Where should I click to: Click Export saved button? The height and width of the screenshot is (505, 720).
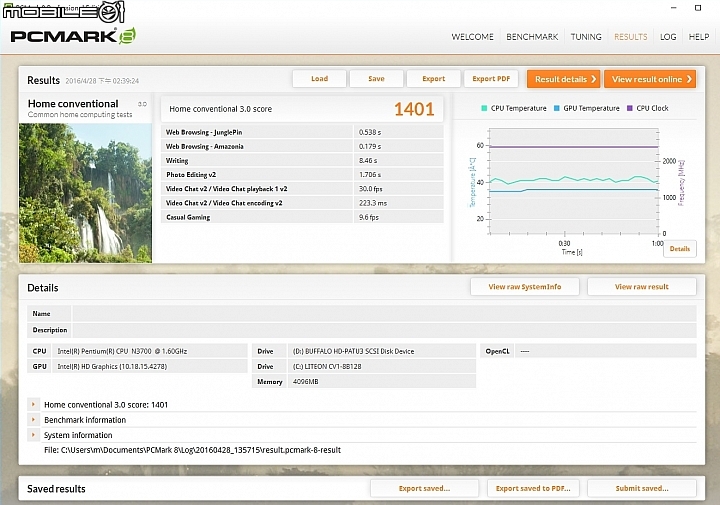pos(424,488)
